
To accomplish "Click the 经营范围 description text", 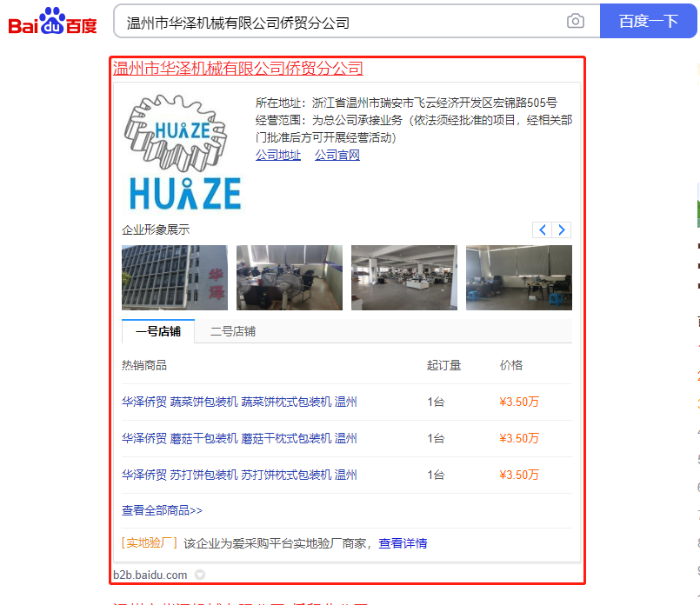I will 414,129.
